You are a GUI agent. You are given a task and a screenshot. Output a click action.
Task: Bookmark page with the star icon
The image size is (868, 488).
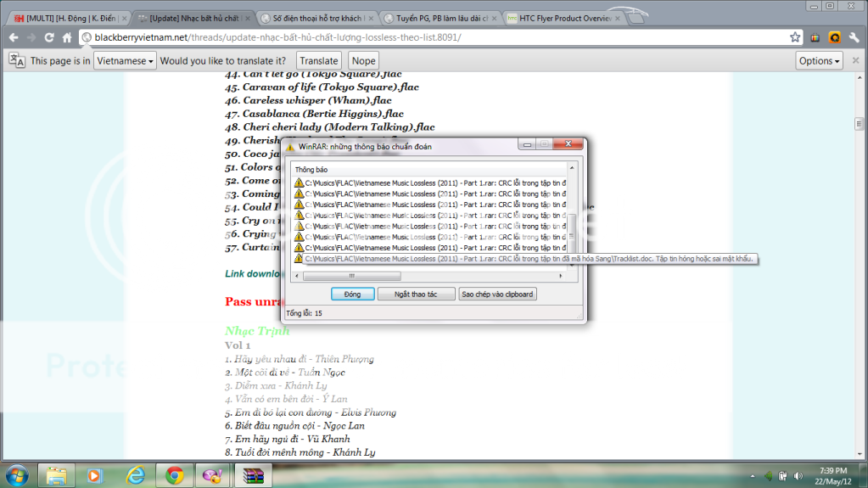(795, 37)
